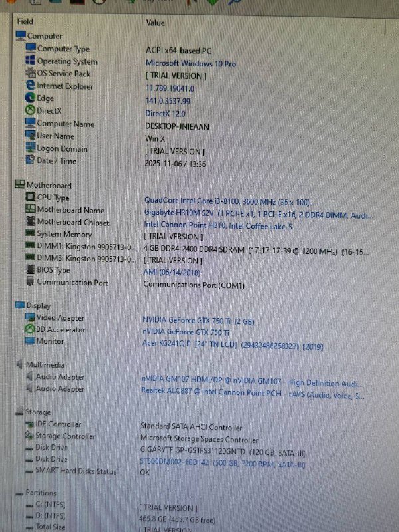
Task: Select the 'Win X' user name value
Action: point(155,139)
